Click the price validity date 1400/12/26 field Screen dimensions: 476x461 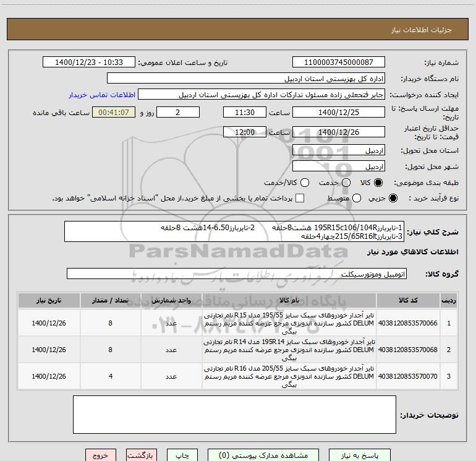point(339,132)
